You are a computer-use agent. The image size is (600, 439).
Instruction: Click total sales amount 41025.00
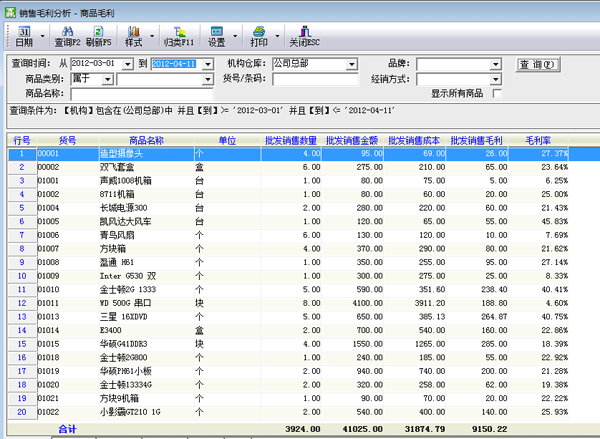coord(362,429)
